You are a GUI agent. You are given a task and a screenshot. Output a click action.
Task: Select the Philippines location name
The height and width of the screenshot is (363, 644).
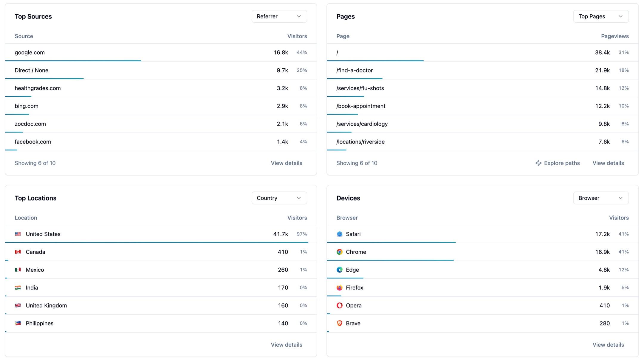[x=40, y=323]
